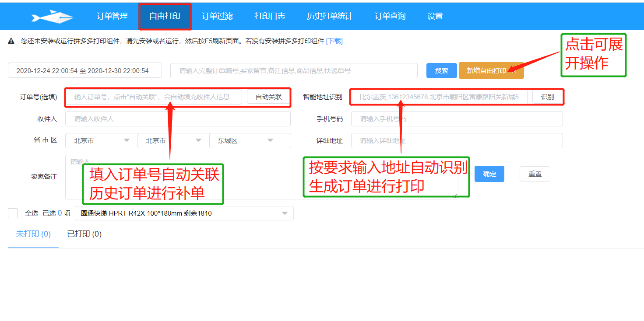
Task: Toggle the 全选 select-all checkbox
Action: coord(13,213)
